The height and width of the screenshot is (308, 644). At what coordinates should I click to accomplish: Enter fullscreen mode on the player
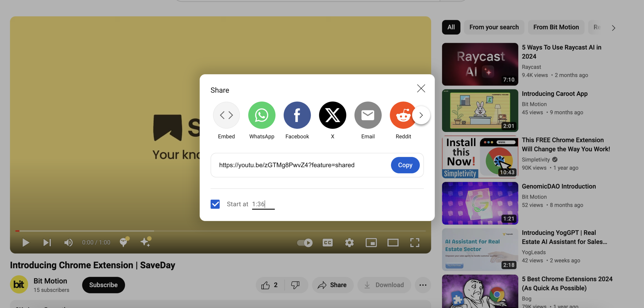point(415,243)
